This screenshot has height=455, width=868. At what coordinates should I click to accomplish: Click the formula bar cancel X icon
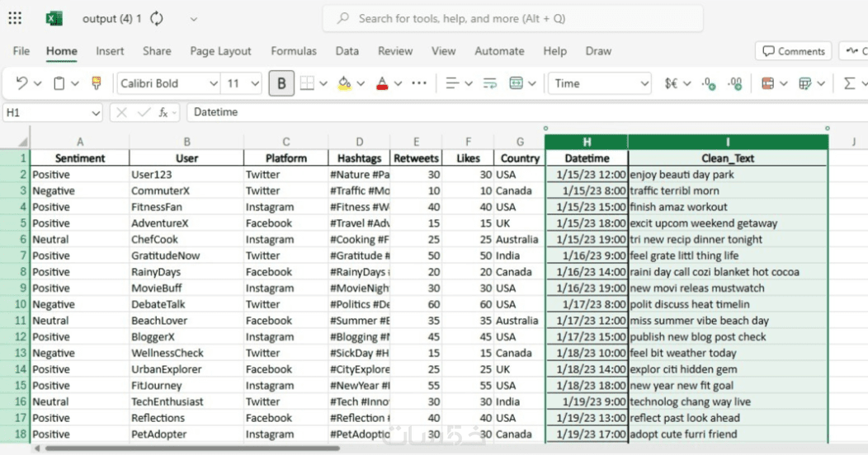click(x=122, y=113)
